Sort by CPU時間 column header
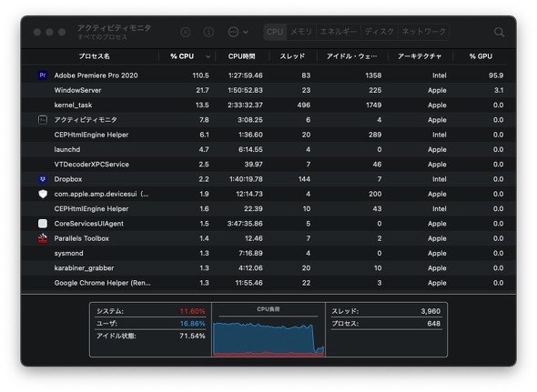The width and height of the screenshot is (537, 392). pyautogui.click(x=242, y=56)
